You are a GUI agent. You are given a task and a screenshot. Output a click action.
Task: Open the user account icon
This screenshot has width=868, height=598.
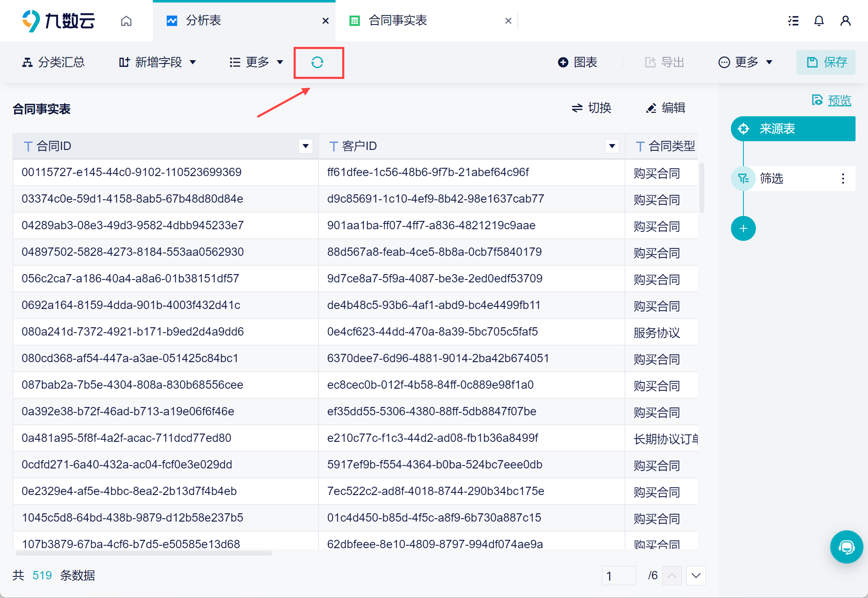845,21
